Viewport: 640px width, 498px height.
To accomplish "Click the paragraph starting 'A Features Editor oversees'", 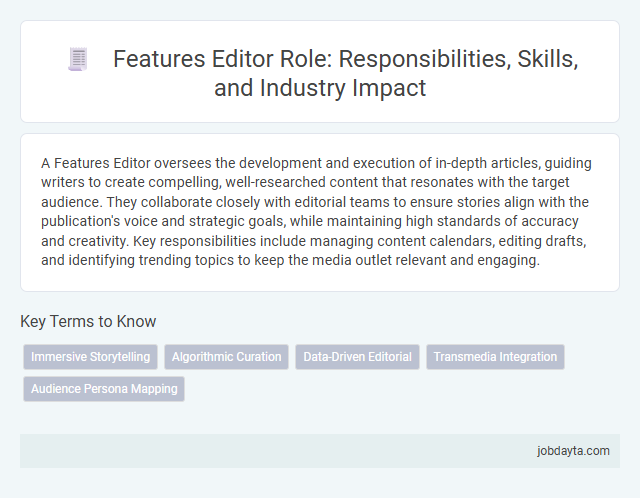I will point(316,211).
